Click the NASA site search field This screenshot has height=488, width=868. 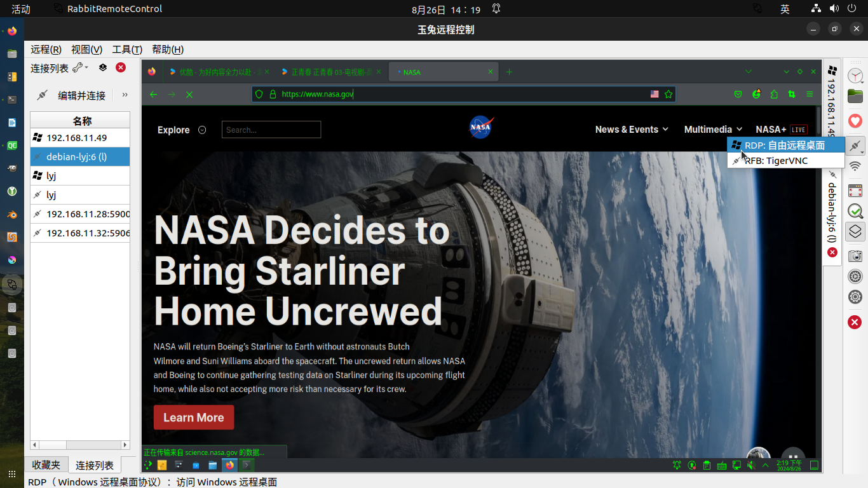[271, 130]
